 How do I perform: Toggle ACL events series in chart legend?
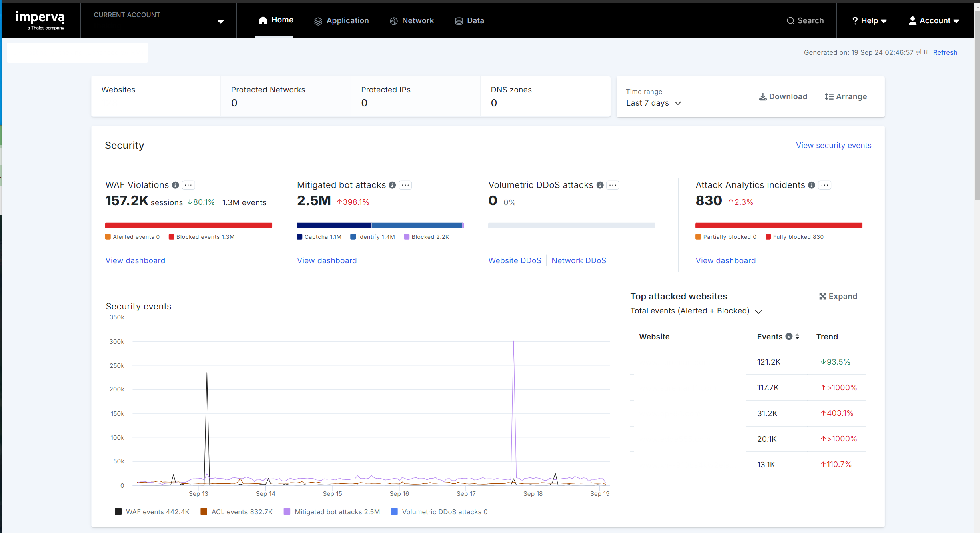(x=236, y=512)
